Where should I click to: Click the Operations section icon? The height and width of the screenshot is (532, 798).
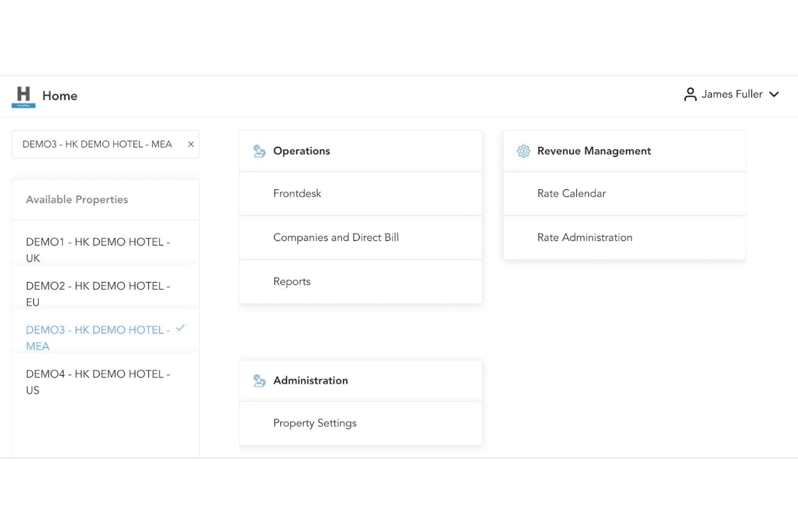point(259,151)
